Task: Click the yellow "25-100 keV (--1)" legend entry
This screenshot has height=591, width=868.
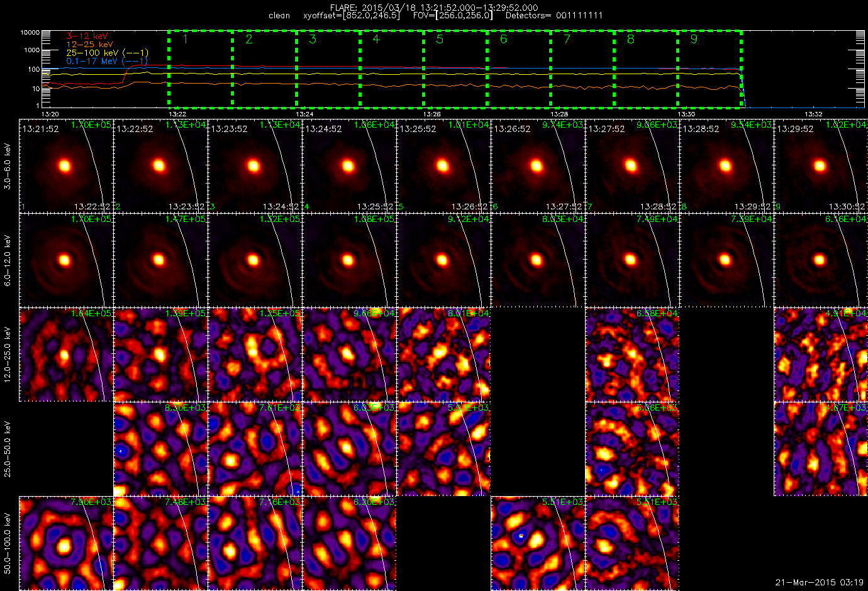Action: click(108, 53)
